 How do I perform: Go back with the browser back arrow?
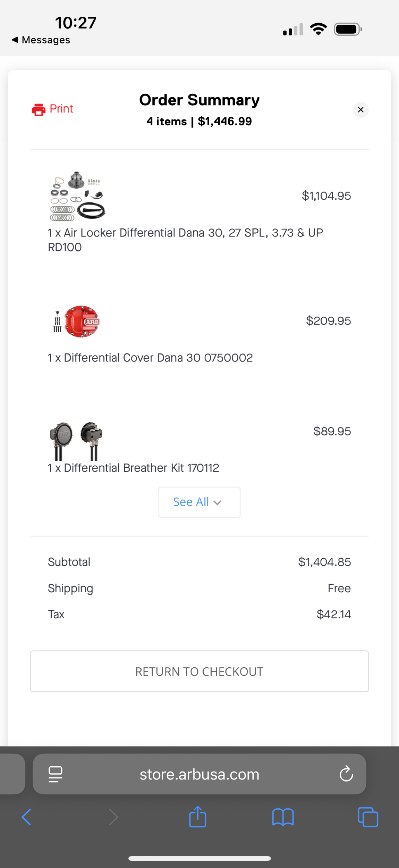[26, 817]
